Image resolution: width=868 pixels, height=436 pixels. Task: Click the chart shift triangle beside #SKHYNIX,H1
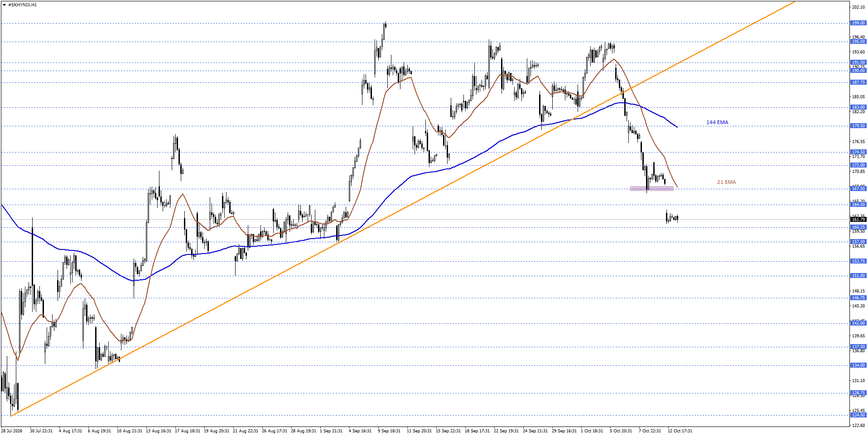(x=5, y=5)
